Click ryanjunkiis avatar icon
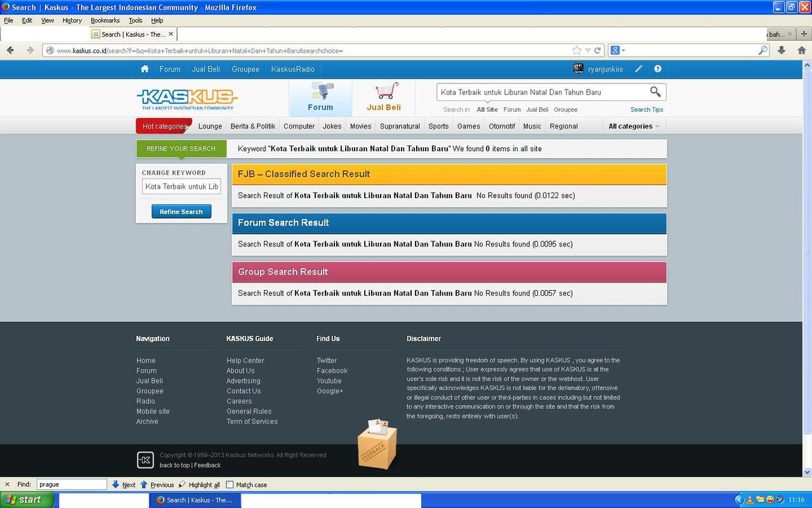Viewport: 812px width, 508px height. (579, 69)
